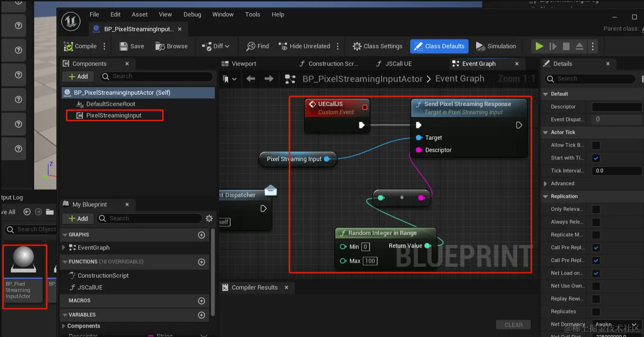Click the Simulation button
The width and height of the screenshot is (644, 337).
coord(496,46)
